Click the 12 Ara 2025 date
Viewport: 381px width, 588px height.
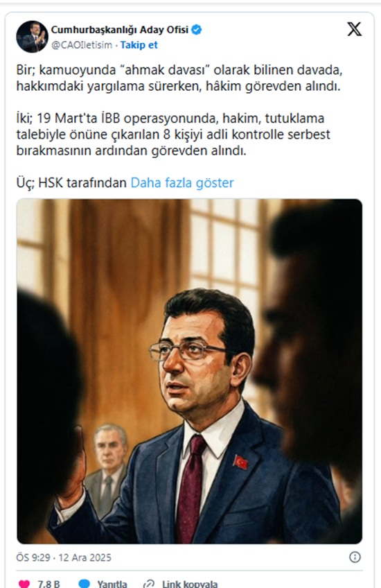click(x=85, y=557)
